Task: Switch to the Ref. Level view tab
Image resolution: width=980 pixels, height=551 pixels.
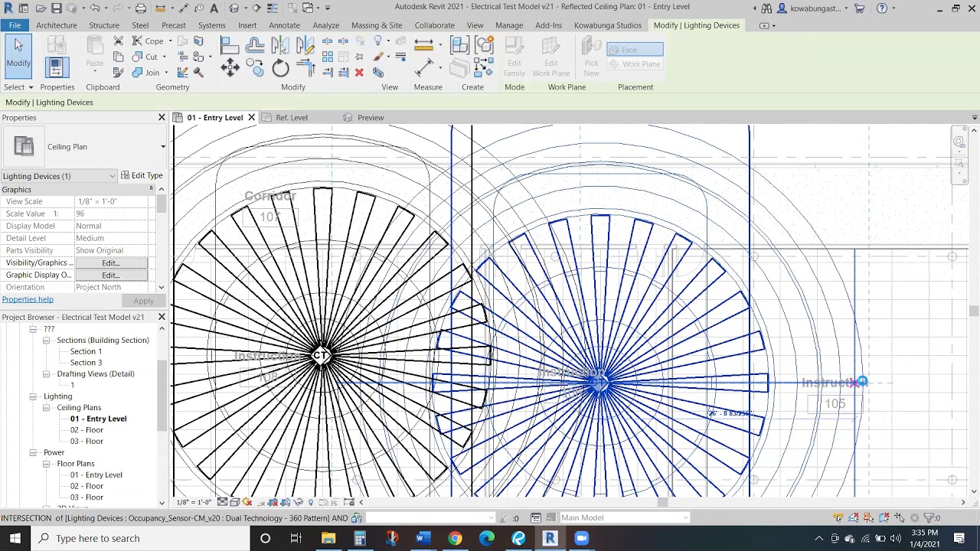Action: (x=292, y=118)
